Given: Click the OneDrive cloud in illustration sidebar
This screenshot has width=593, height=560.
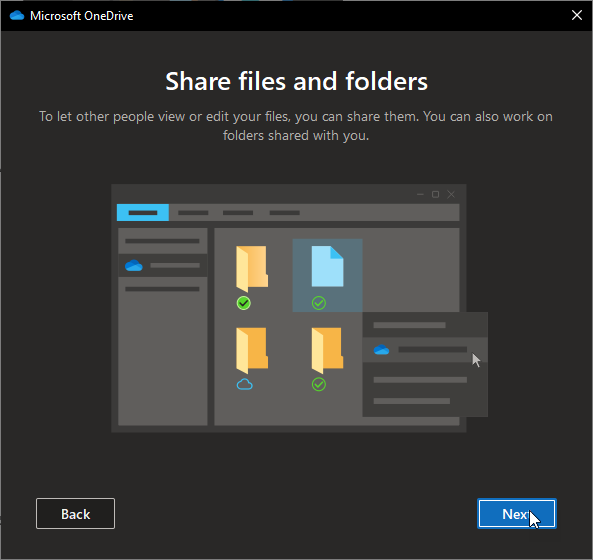Looking at the screenshot, I should click(x=134, y=265).
